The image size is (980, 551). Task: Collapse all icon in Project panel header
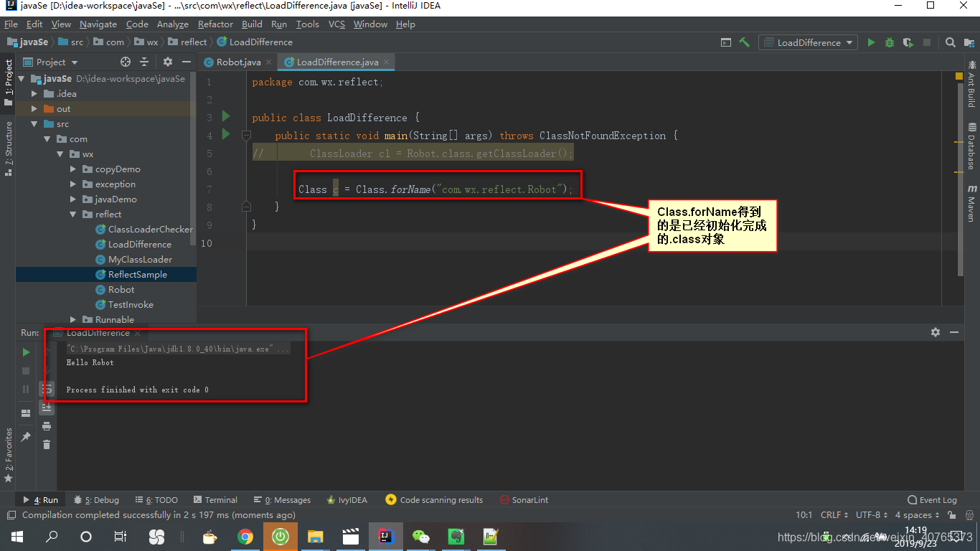coord(144,62)
